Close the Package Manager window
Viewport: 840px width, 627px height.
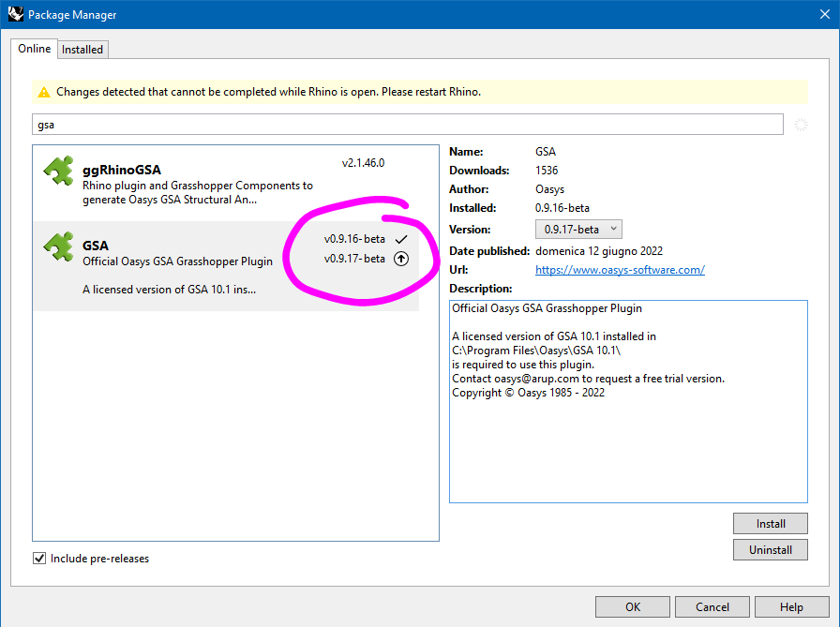825,14
